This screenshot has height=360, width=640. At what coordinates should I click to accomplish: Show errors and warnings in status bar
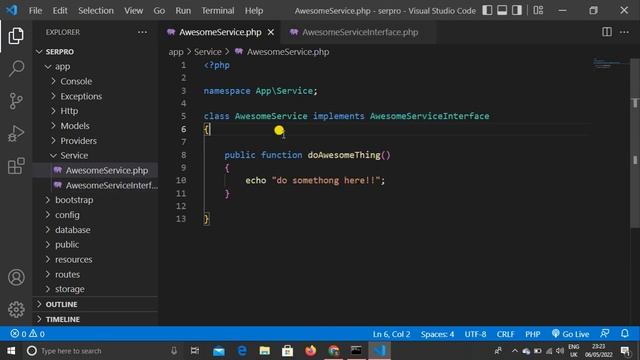(x=27, y=334)
